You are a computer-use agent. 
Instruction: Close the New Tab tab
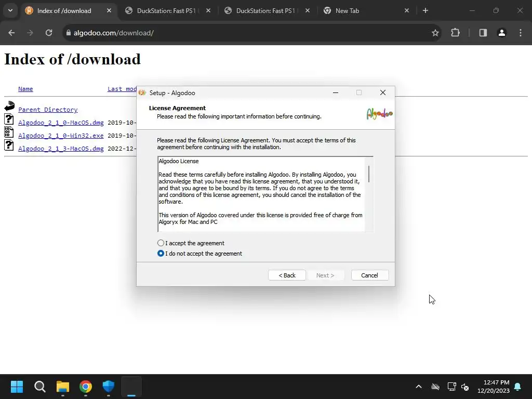pyautogui.click(x=407, y=10)
